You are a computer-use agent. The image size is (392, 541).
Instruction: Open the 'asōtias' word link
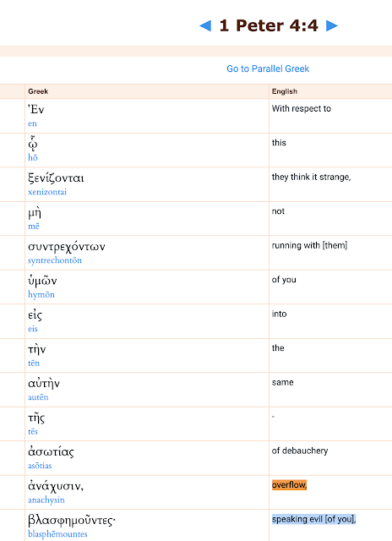[40, 466]
